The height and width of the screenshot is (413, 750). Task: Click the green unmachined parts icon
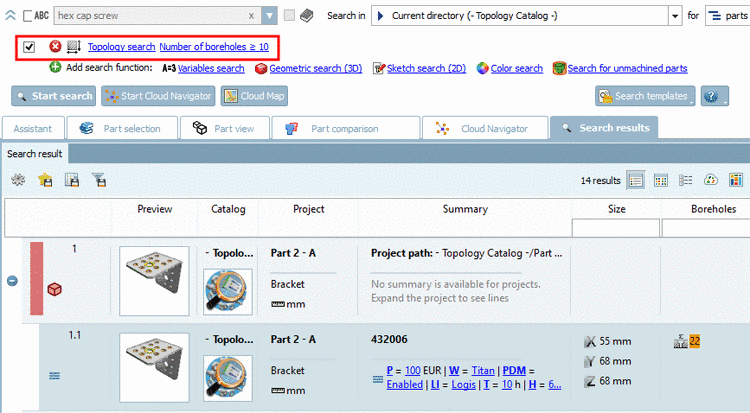(559, 68)
